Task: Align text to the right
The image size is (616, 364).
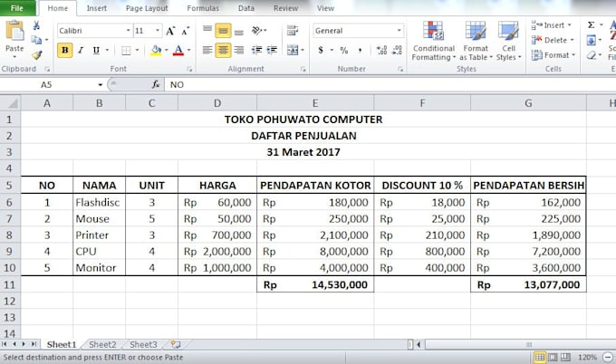Action: 239,50
